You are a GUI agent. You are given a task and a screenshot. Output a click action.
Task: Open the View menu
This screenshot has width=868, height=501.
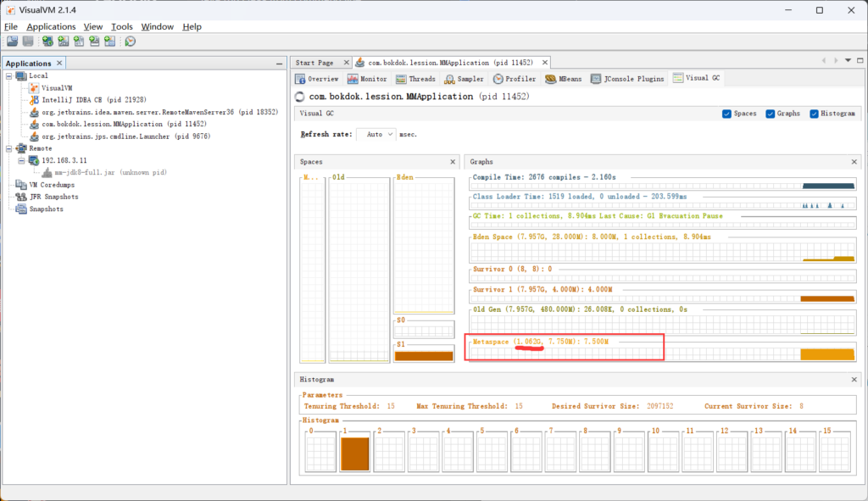coord(93,26)
